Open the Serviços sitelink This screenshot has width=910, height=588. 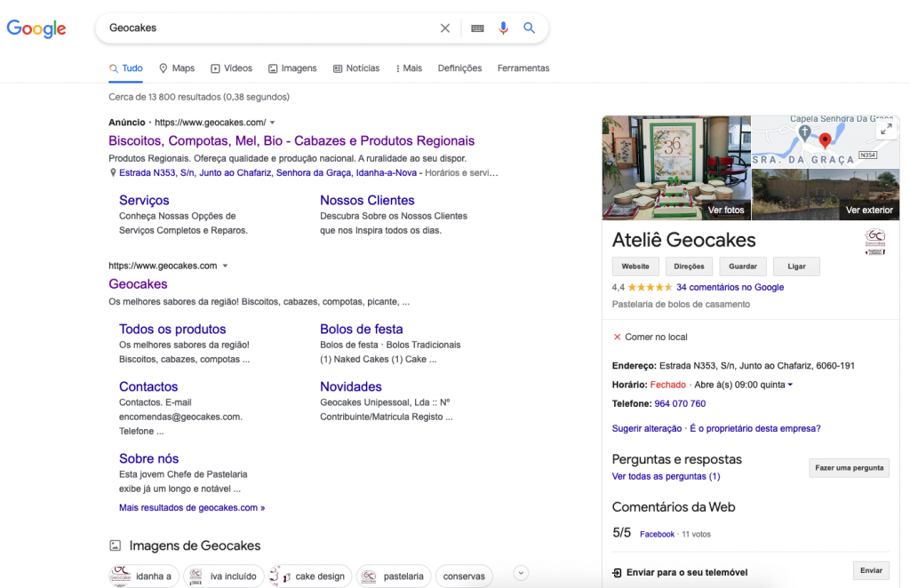pyautogui.click(x=144, y=200)
